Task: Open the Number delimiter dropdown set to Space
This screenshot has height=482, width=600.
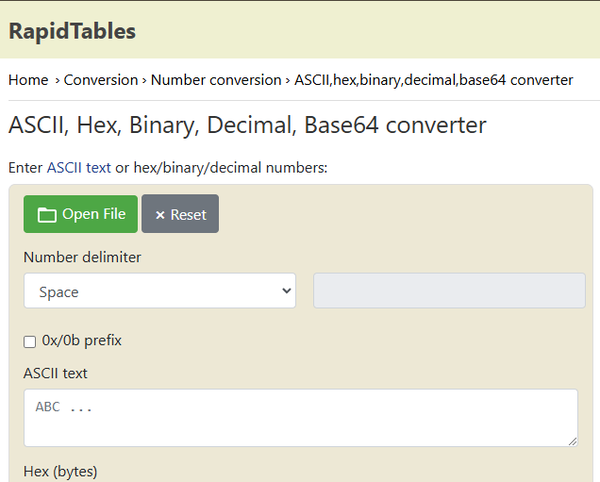Action: click(159, 291)
